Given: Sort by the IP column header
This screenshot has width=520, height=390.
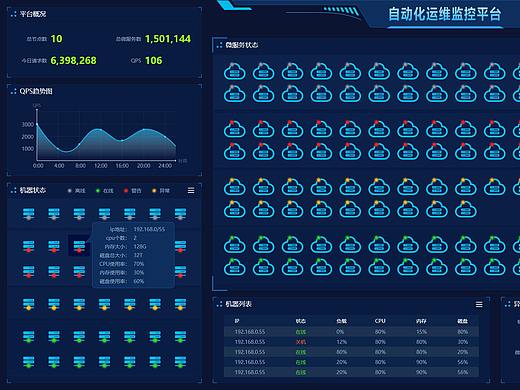Looking at the screenshot, I should (x=237, y=321).
